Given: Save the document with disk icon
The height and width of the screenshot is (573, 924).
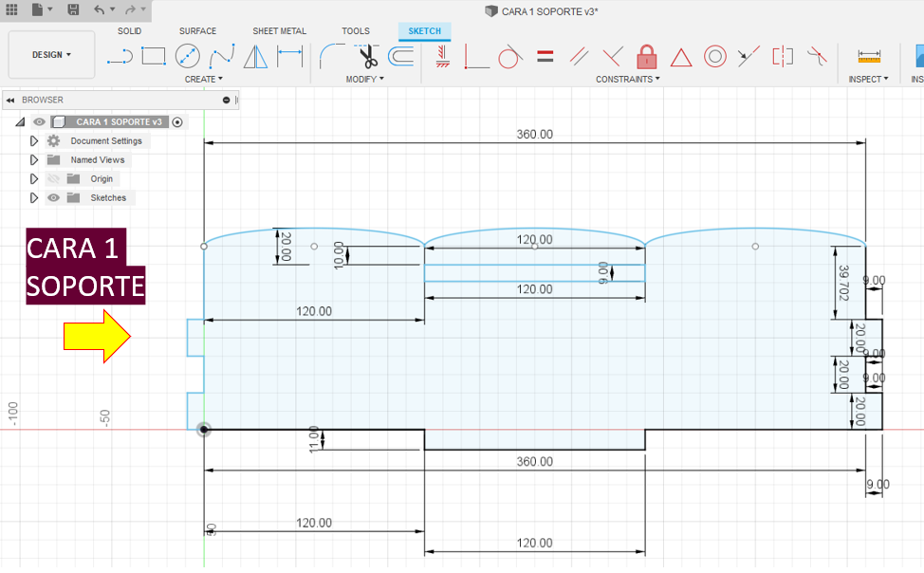Looking at the screenshot, I should coord(73,9).
